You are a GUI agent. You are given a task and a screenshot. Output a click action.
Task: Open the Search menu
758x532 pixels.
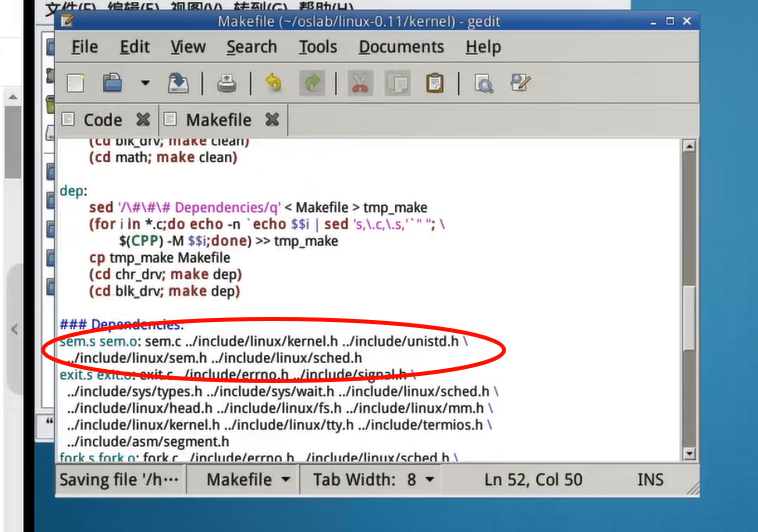tap(251, 47)
